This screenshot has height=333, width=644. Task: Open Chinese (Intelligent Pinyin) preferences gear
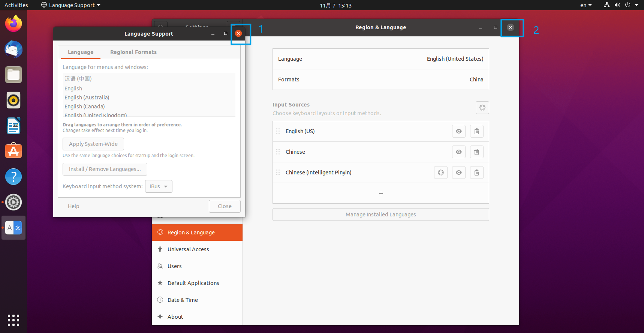coord(441,172)
